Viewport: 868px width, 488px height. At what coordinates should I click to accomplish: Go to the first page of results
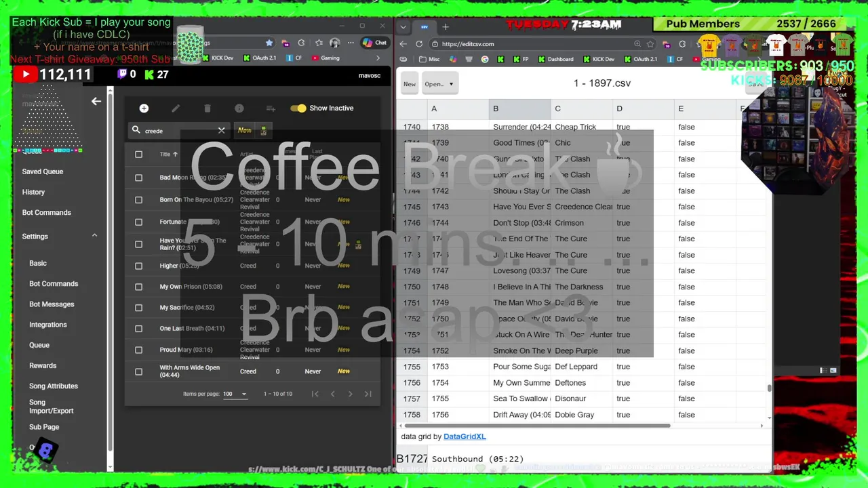[x=315, y=394]
